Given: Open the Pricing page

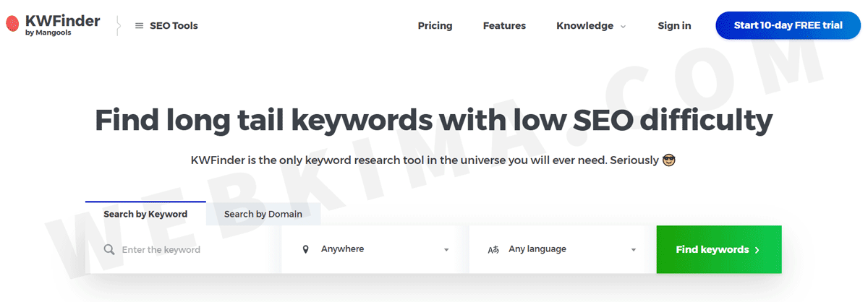Looking at the screenshot, I should 435,26.
